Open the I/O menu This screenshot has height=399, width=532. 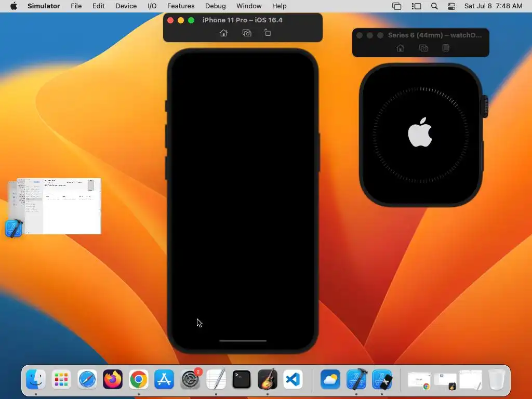pyautogui.click(x=152, y=6)
